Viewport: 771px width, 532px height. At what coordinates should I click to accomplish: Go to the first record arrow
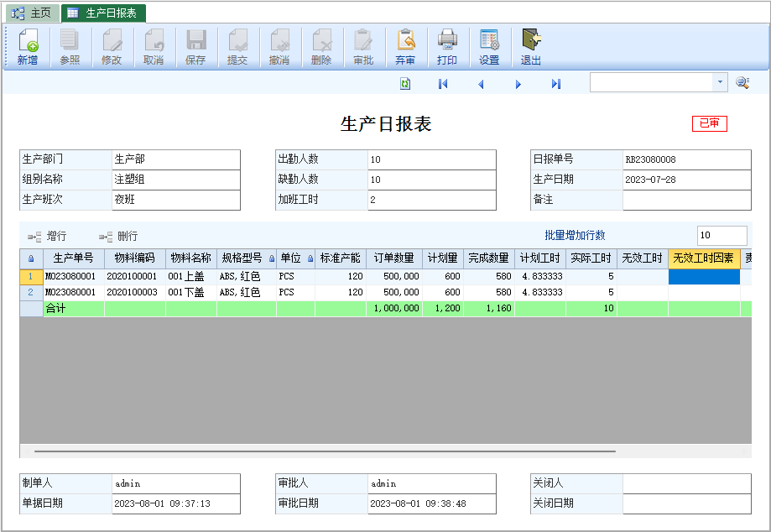click(443, 84)
